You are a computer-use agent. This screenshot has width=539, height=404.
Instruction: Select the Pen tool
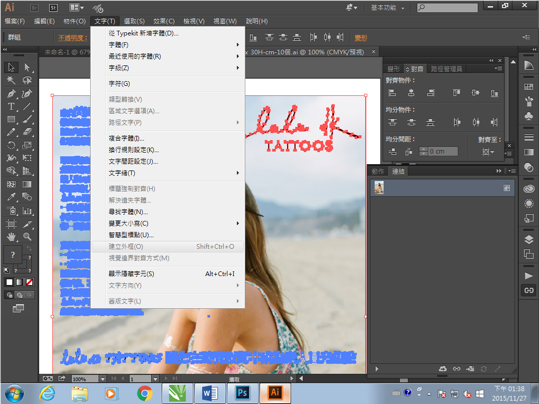click(11, 94)
